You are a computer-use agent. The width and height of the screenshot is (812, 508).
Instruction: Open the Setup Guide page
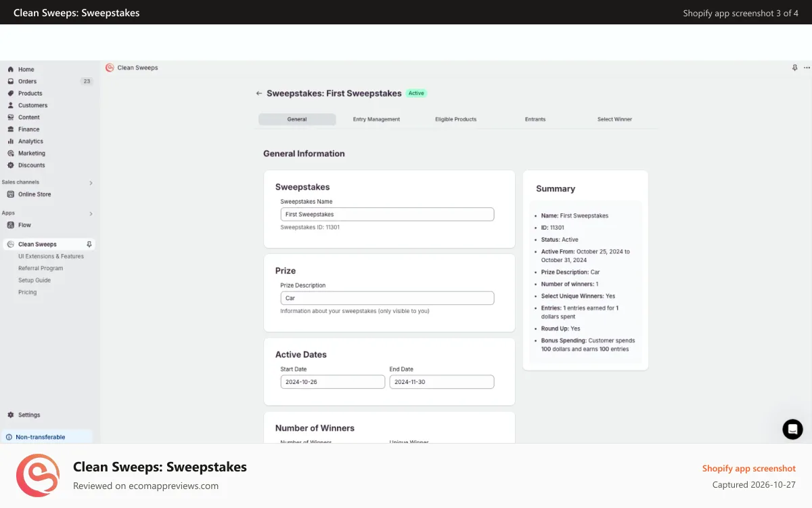[x=35, y=280]
